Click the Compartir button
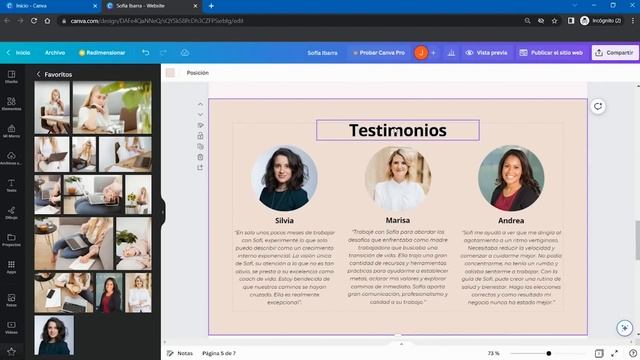The height and width of the screenshot is (360, 640). 614,53
